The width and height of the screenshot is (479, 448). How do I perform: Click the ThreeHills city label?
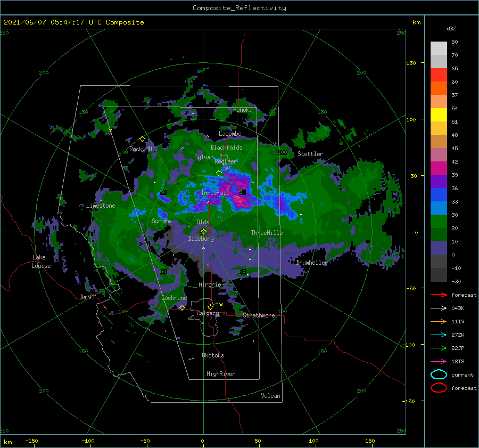(267, 233)
